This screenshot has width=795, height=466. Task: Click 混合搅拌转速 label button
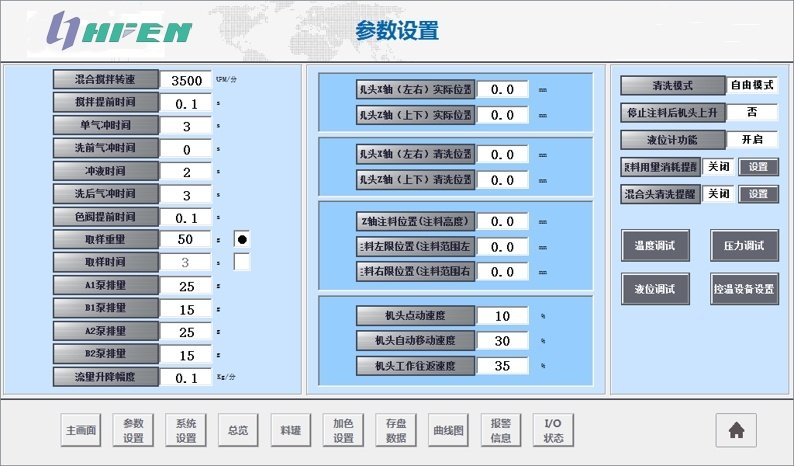coord(105,80)
